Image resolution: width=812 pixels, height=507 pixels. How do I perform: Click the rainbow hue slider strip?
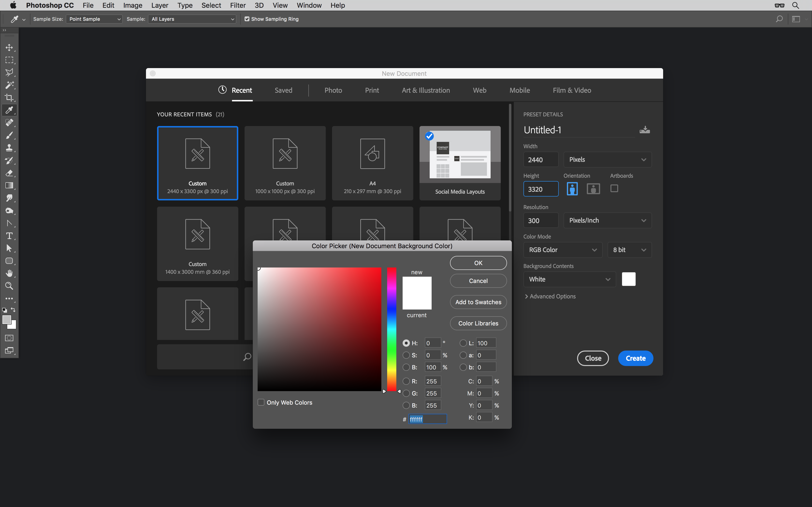[x=391, y=329]
